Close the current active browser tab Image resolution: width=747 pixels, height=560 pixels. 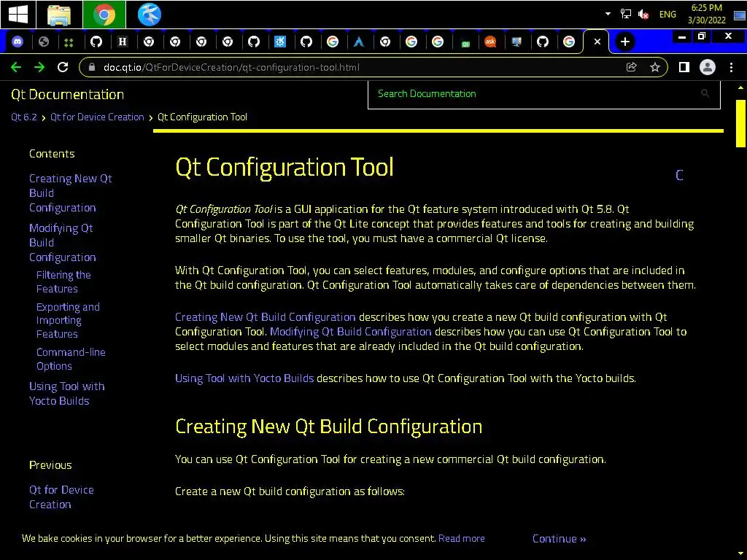(597, 42)
